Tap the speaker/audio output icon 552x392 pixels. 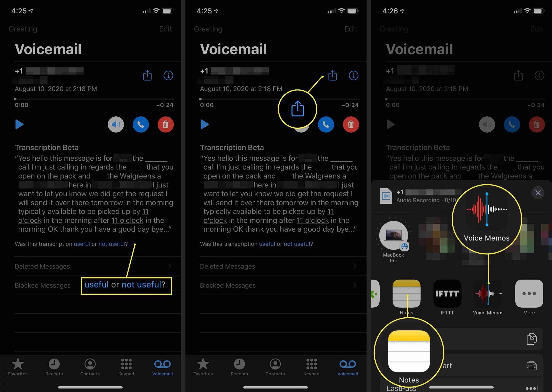117,124
